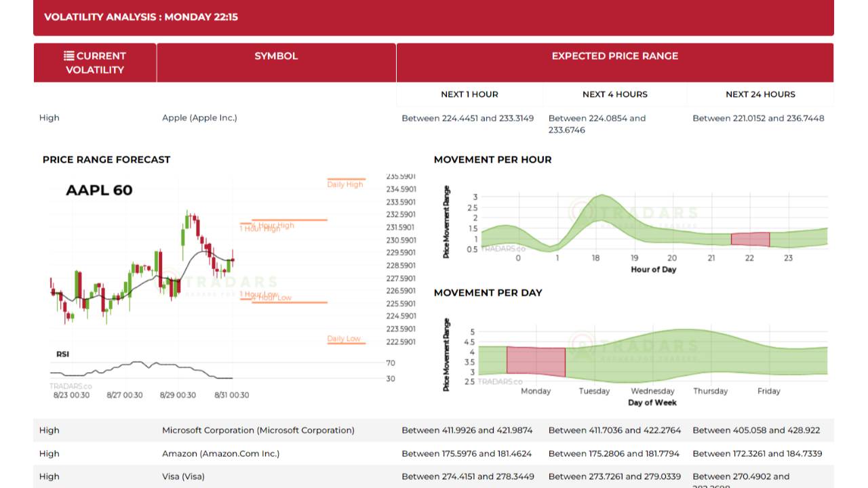Screen dimensions: 868x488
Task: Click the RSI indicator label
Action: point(62,354)
